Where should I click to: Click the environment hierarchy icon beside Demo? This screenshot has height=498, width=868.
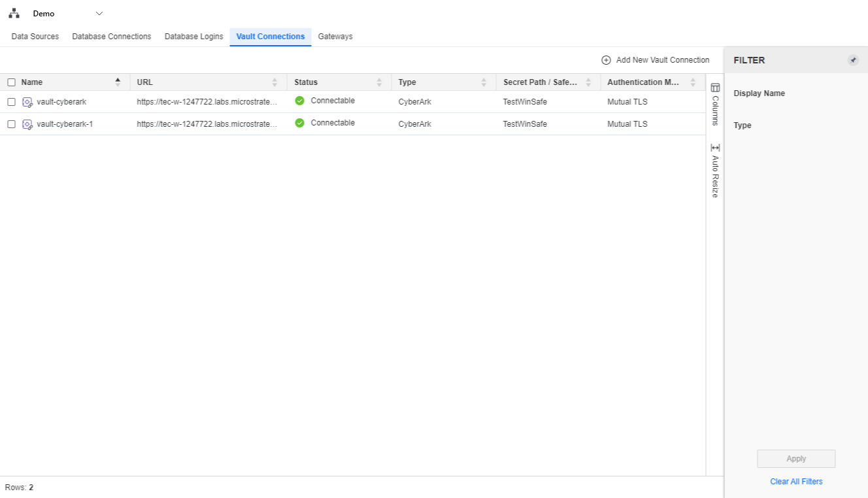point(14,13)
